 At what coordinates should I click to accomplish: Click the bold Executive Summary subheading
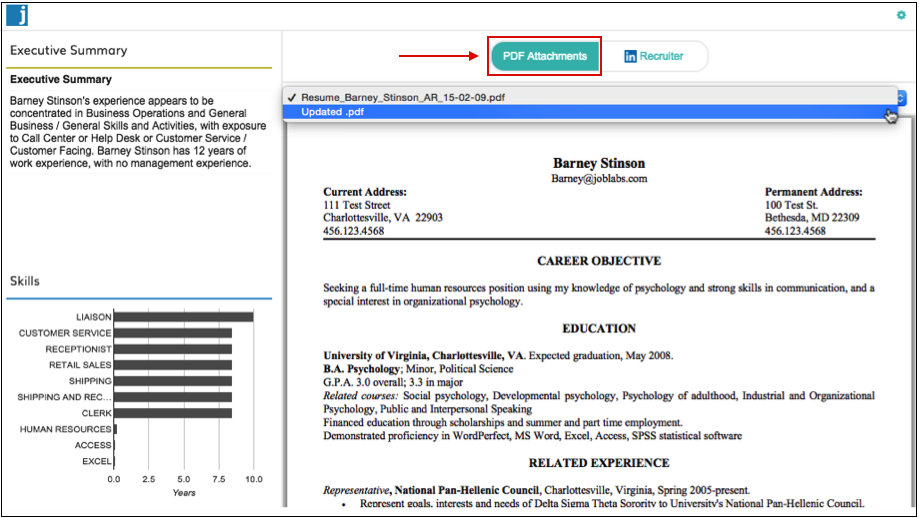click(x=61, y=79)
